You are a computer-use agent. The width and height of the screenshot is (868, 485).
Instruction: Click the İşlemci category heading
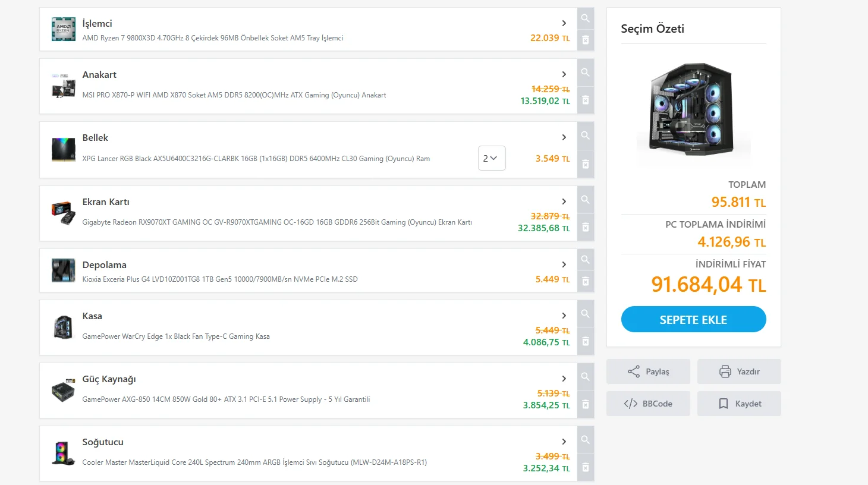tap(97, 23)
